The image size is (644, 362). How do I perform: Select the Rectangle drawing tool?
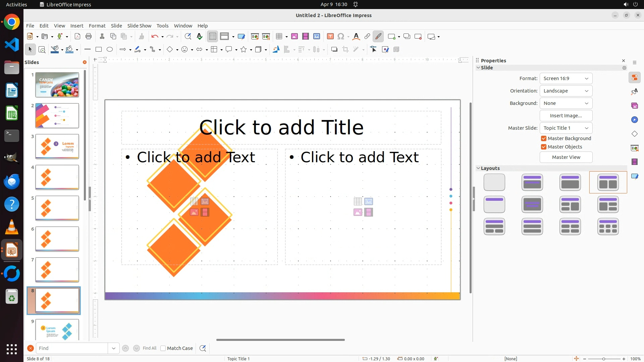tap(99, 50)
